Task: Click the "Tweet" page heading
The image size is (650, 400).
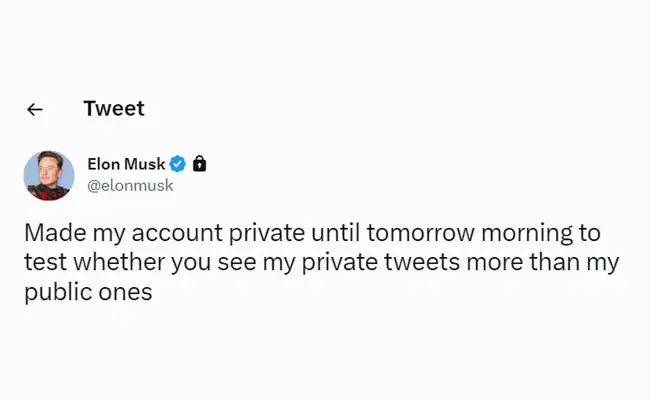Action: [x=114, y=109]
